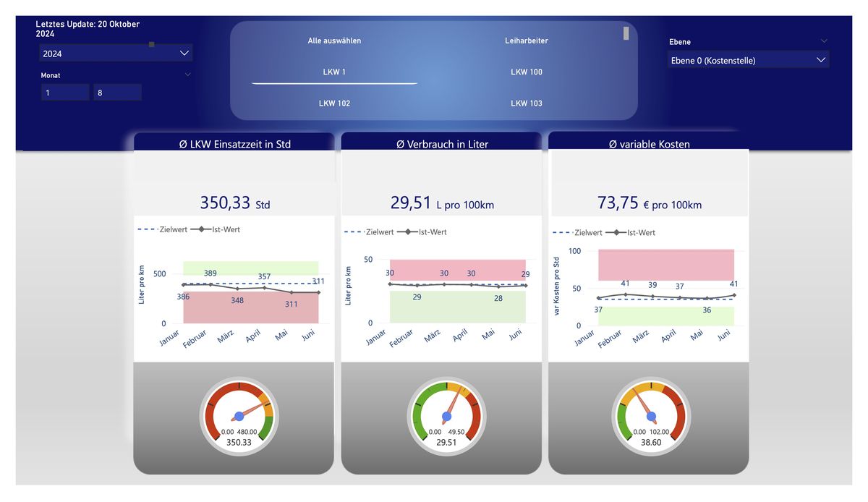
Task: Click the Monat start value field showing 1
Action: [x=65, y=93]
